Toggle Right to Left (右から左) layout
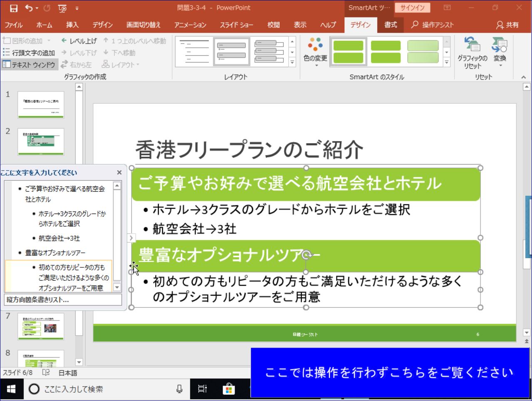The image size is (532, 401). point(77,65)
